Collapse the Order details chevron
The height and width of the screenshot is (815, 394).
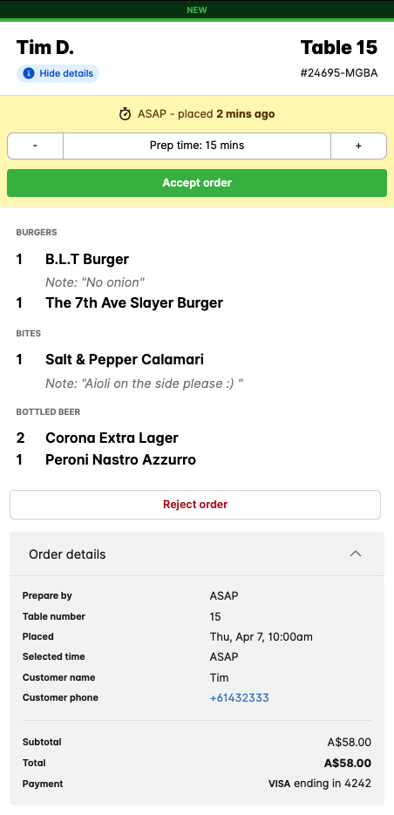click(356, 554)
